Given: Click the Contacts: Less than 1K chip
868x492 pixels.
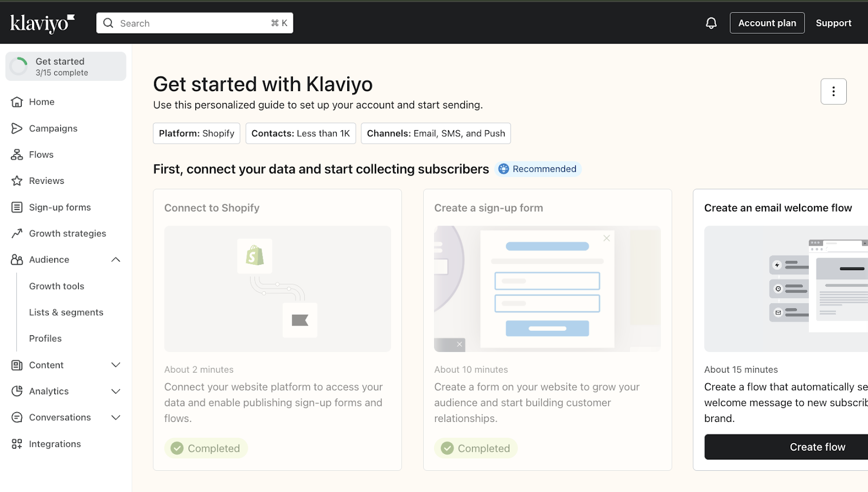Looking at the screenshot, I should pos(301,133).
